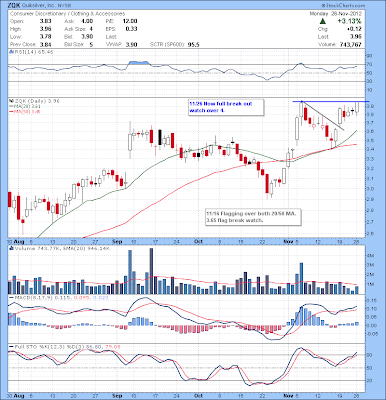386x400 pixels.
Task: Click the StockCharts.com watermark link
Action: point(344,6)
